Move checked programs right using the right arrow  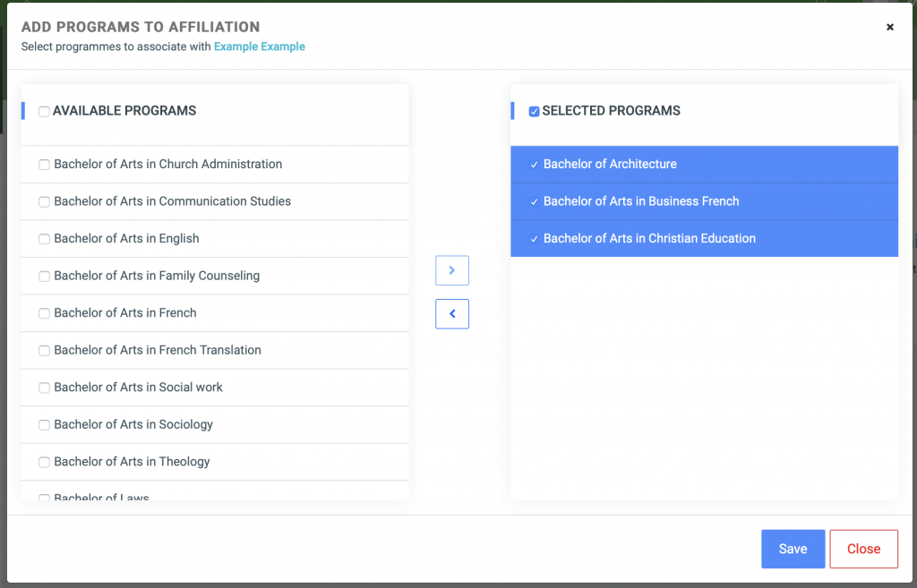coord(451,270)
